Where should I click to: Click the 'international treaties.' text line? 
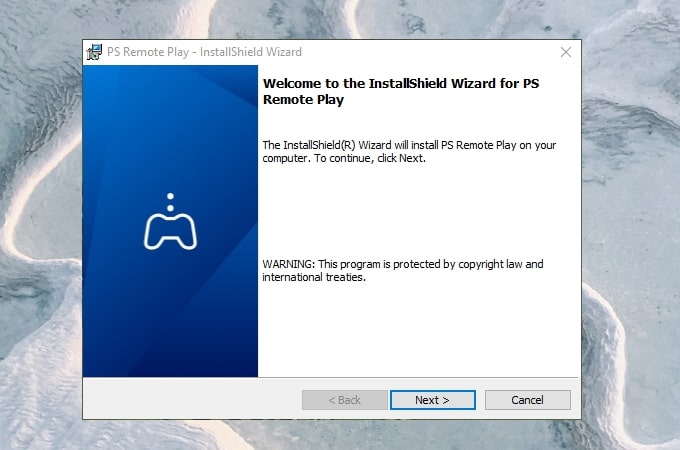314,277
